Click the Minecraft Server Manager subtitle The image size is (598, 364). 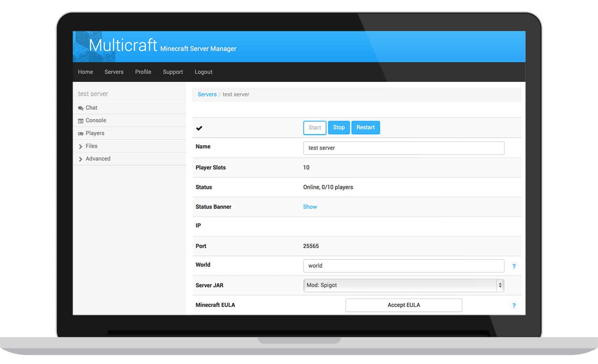coord(198,49)
